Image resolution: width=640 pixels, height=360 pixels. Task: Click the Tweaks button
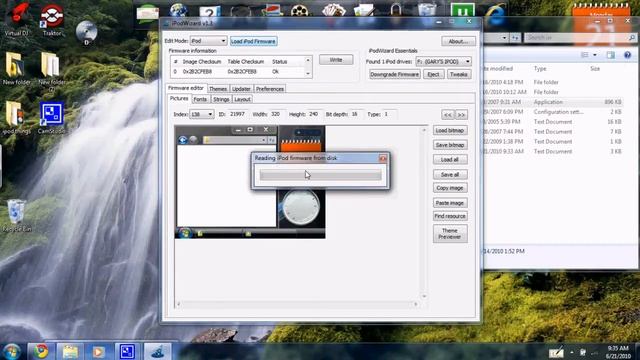click(x=459, y=74)
